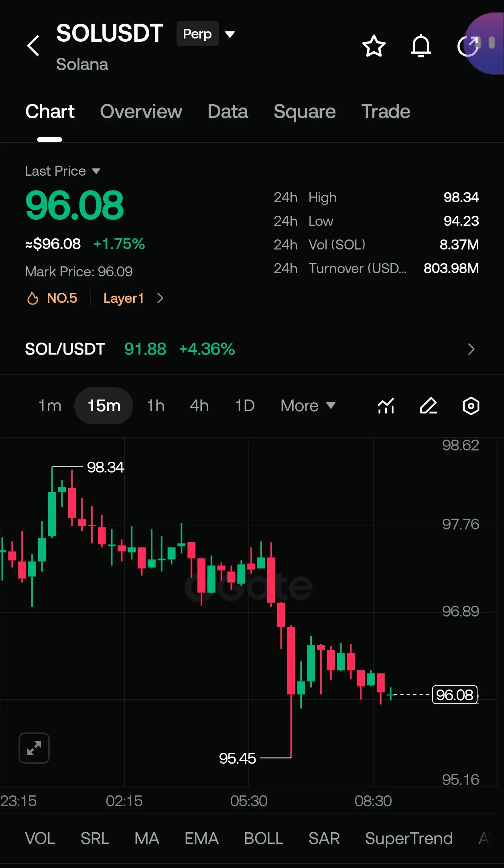Tap 24h High value 98.34

pyautogui.click(x=461, y=197)
